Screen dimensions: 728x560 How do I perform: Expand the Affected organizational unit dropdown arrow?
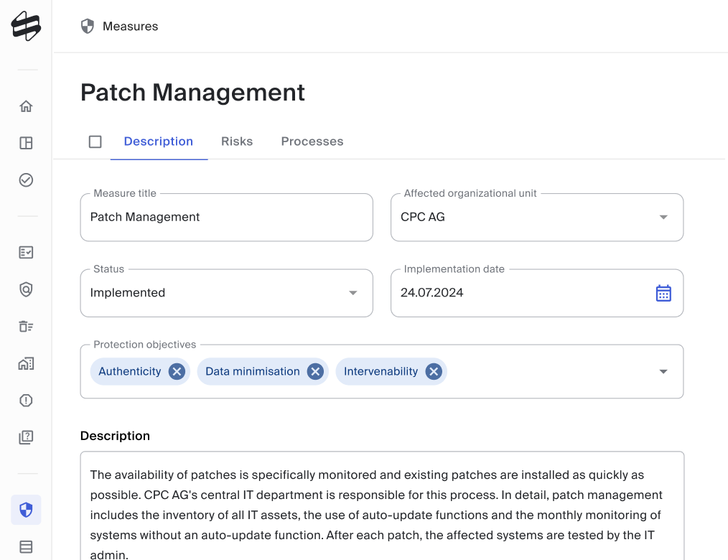663,218
